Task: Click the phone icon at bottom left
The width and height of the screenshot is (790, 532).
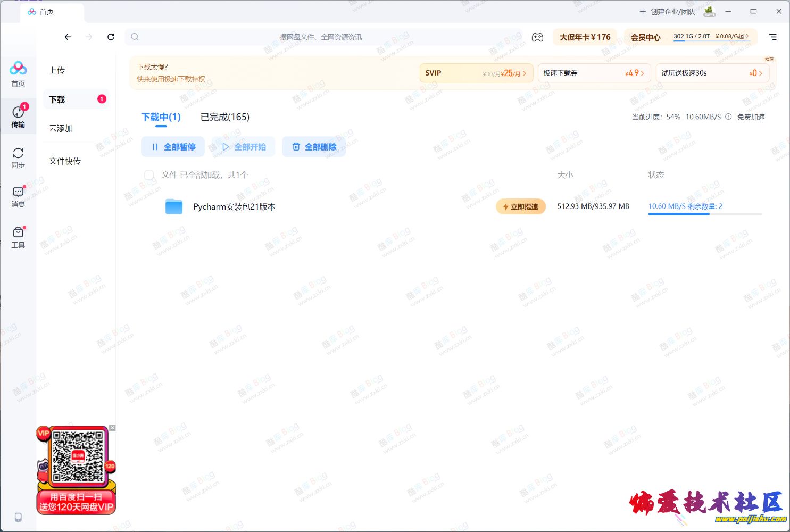Action: point(18,517)
